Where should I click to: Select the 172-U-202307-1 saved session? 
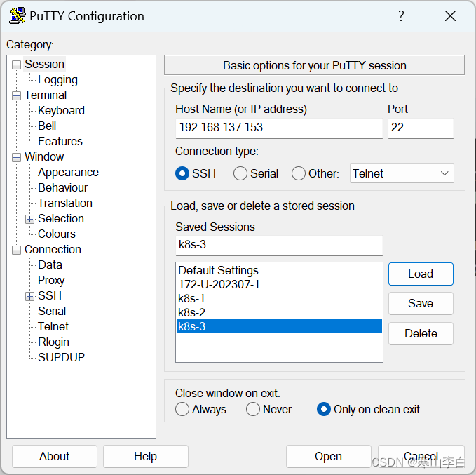coord(279,284)
